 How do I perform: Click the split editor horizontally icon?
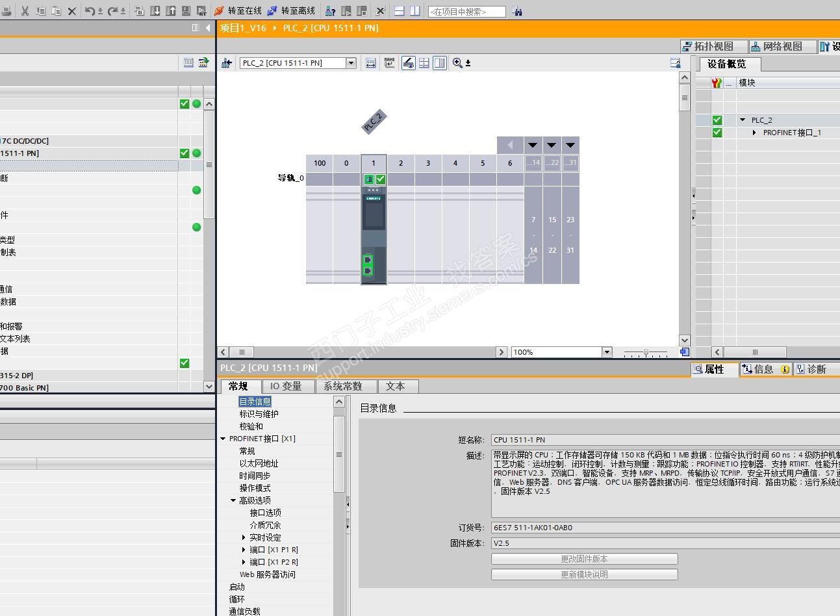click(x=400, y=11)
